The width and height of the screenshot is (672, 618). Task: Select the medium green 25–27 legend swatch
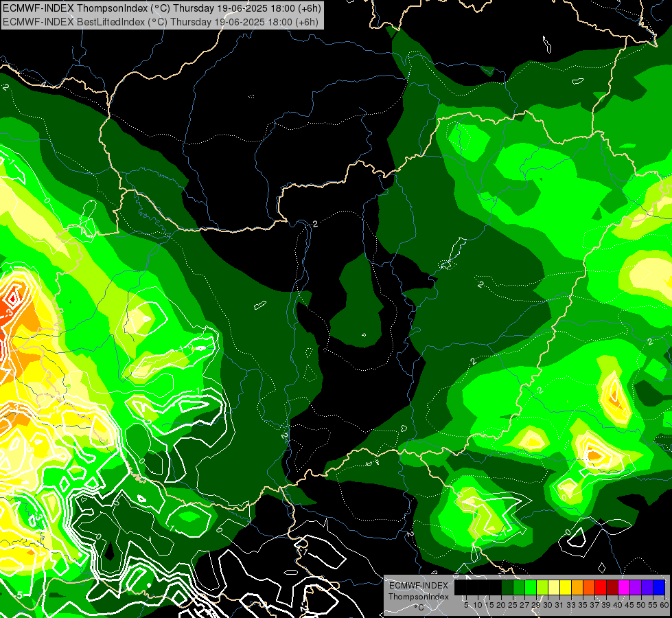pos(518,587)
